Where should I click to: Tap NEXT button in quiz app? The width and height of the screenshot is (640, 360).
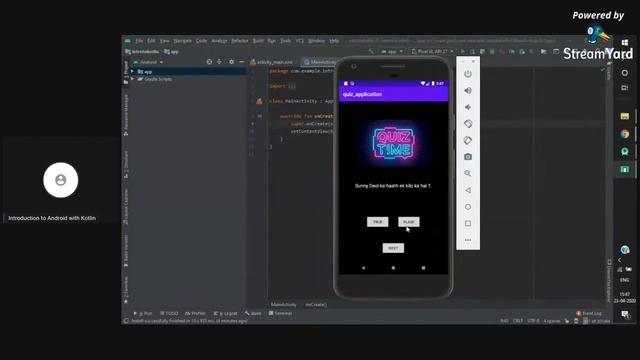[393, 248]
